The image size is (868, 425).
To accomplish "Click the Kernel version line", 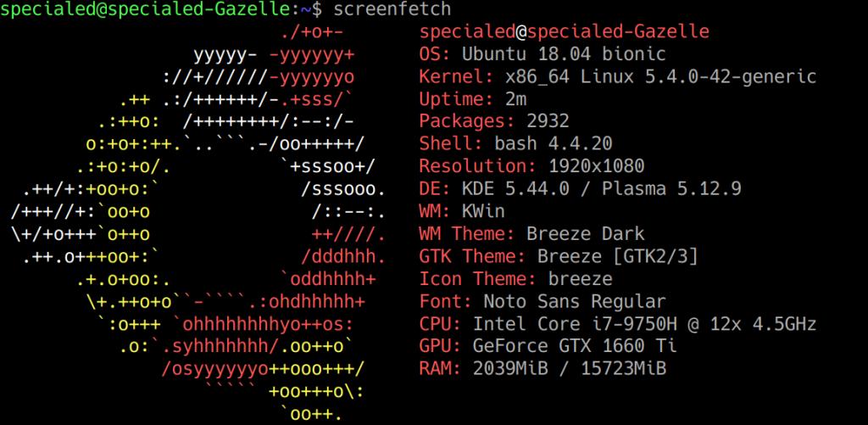I will point(618,76).
